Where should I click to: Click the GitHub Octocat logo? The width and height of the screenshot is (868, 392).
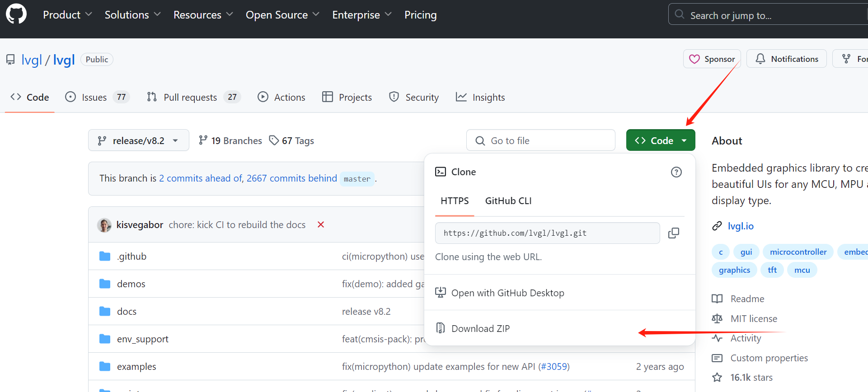pos(16,14)
